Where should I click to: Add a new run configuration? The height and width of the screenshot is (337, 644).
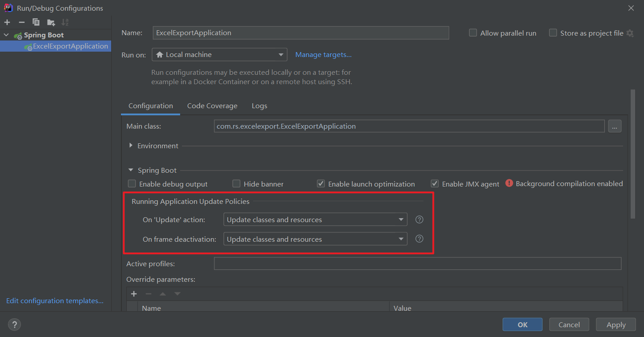pos(7,22)
